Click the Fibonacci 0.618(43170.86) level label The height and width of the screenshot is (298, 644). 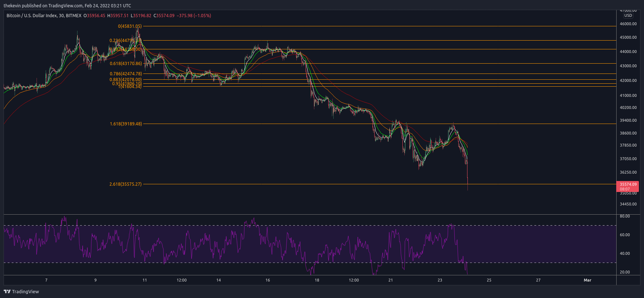tap(126, 64)
